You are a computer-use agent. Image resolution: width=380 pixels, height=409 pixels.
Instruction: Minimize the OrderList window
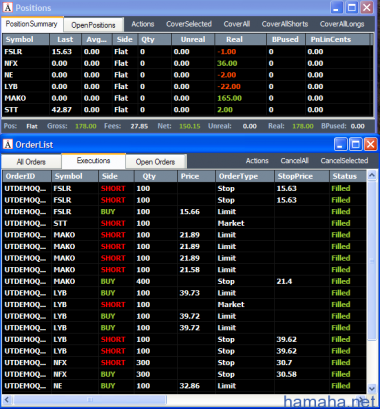(x=341, y=144)
